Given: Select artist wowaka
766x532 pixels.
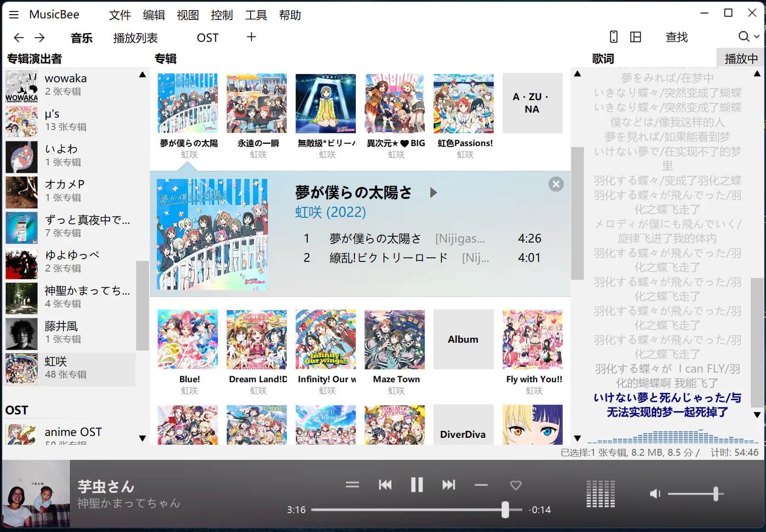Looking at the screenshot, I should coord(70,85).
